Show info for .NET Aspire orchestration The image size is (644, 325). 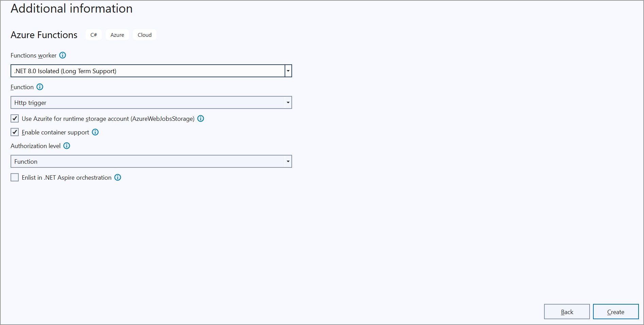click(x=118, y=177)
